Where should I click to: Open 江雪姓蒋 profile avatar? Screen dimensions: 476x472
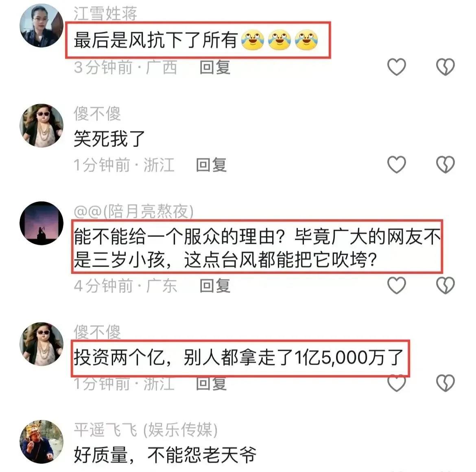[41, 26]
